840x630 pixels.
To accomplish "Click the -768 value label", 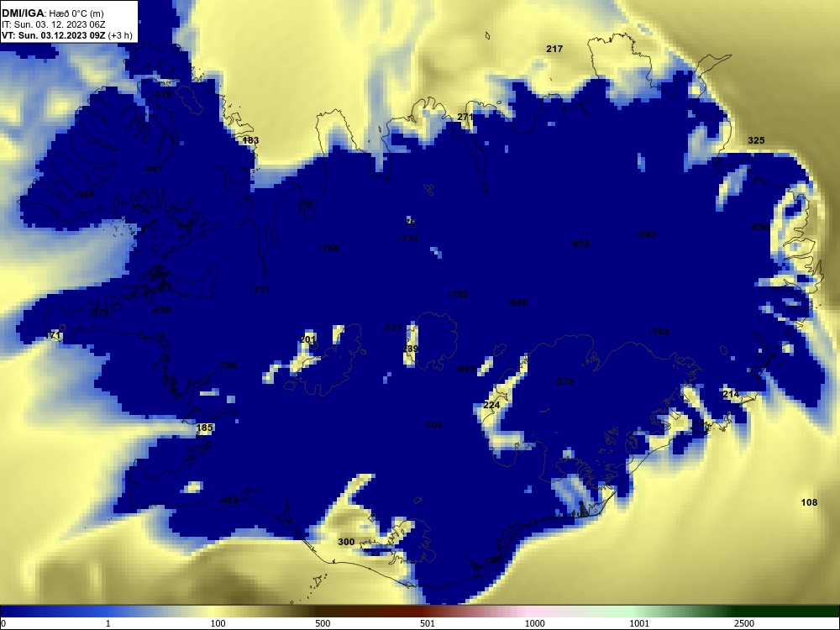I will (x=329, y=248).
